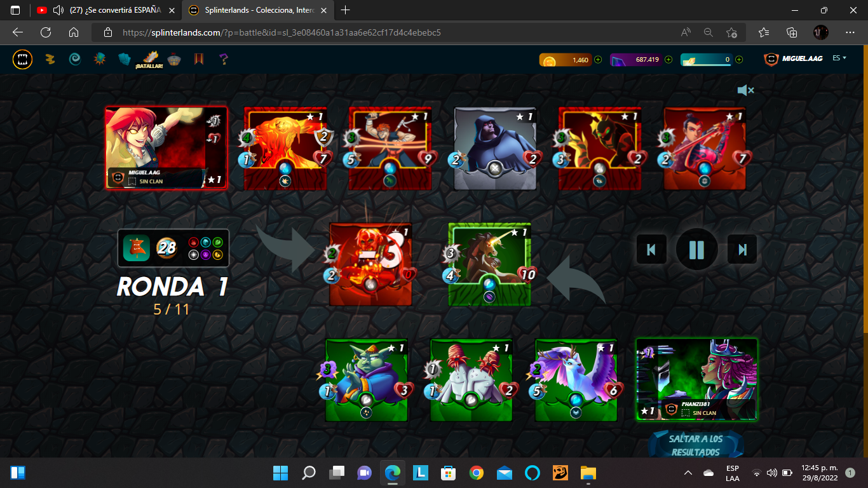Select the Splinterlands browser tab
868x488 pixels.
tap(258, 10)
